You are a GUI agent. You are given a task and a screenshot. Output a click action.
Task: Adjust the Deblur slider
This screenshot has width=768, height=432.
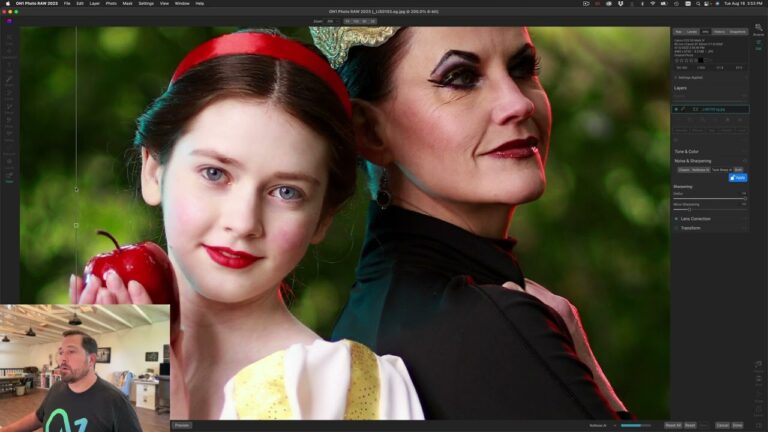pyautogui.click(x=710, y=198)
